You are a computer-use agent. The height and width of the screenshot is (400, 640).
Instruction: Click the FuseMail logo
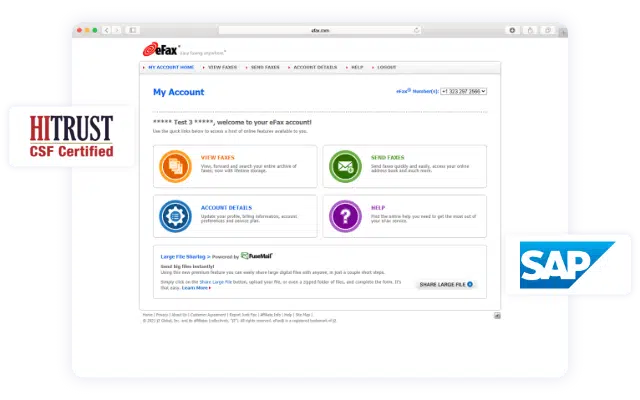(257, 256)
